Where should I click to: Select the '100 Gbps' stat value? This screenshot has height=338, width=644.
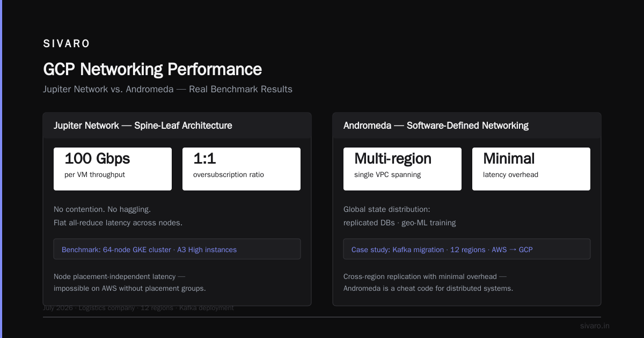point(97,158)
